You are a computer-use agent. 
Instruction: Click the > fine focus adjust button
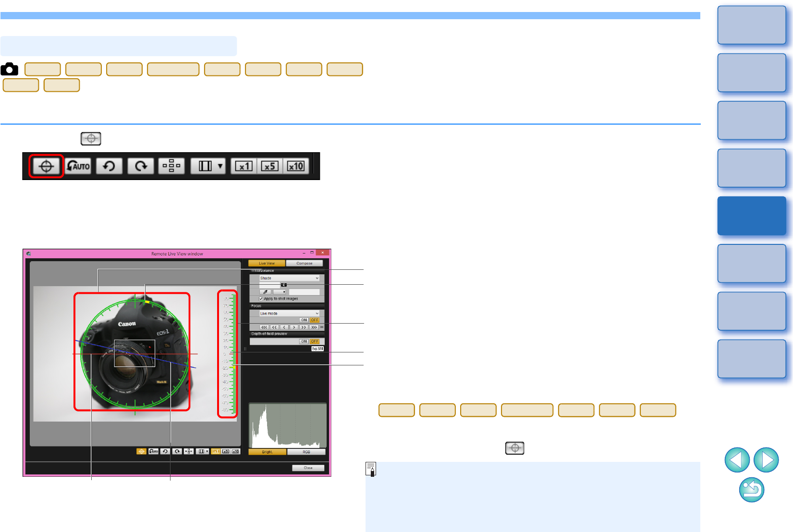(294, 327)
